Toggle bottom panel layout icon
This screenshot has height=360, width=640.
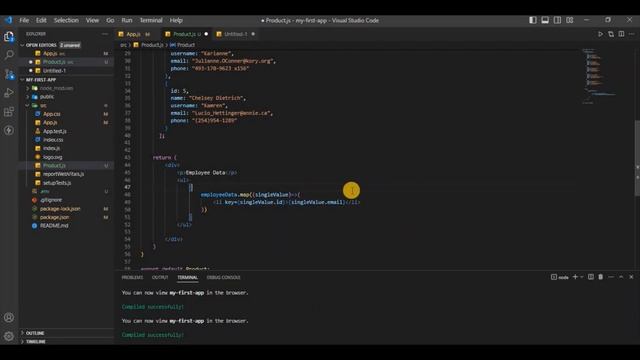point(545,20)
